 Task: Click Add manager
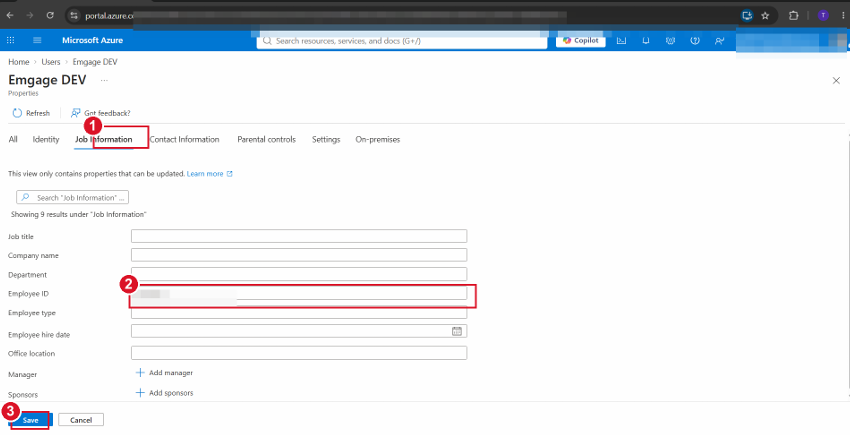point(164,373)
